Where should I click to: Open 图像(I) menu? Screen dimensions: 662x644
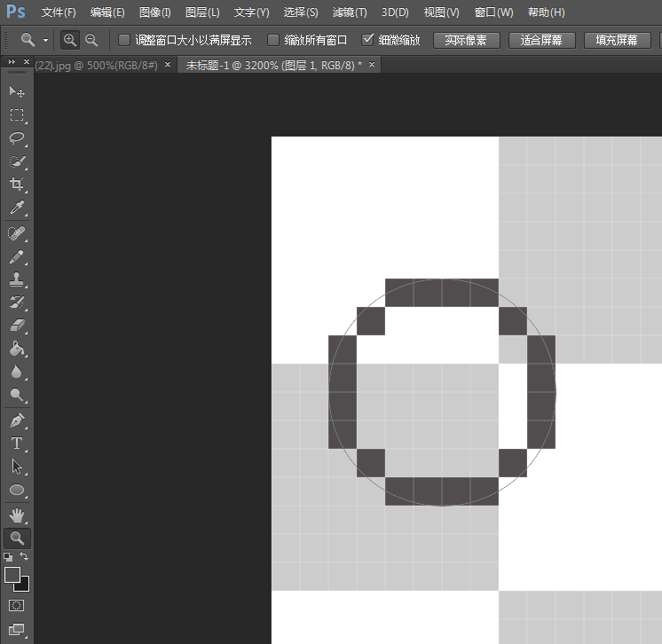[x=155, y=12]
